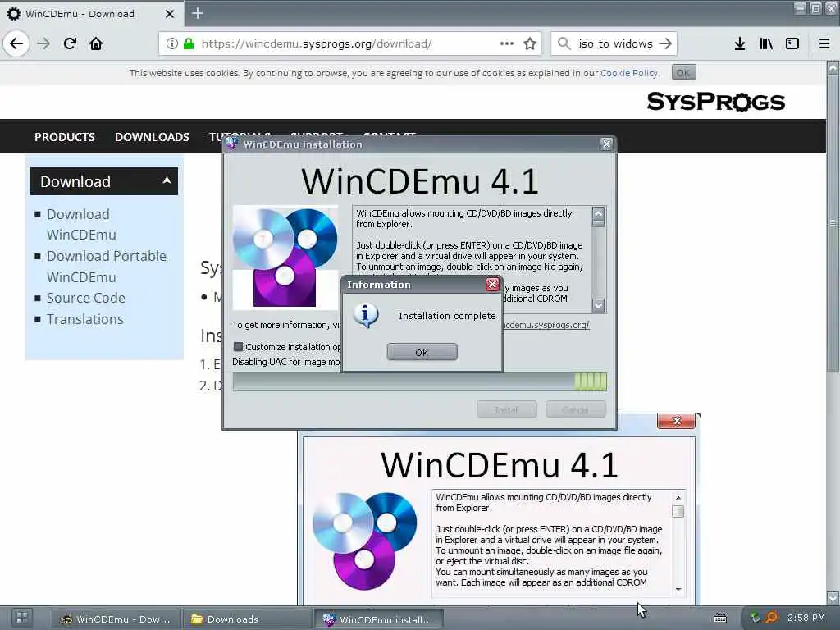Viewport: 840px width, 630px height.
Task: Click the disabled Install button
Action: pyautogui.click(x=507, y=410)
